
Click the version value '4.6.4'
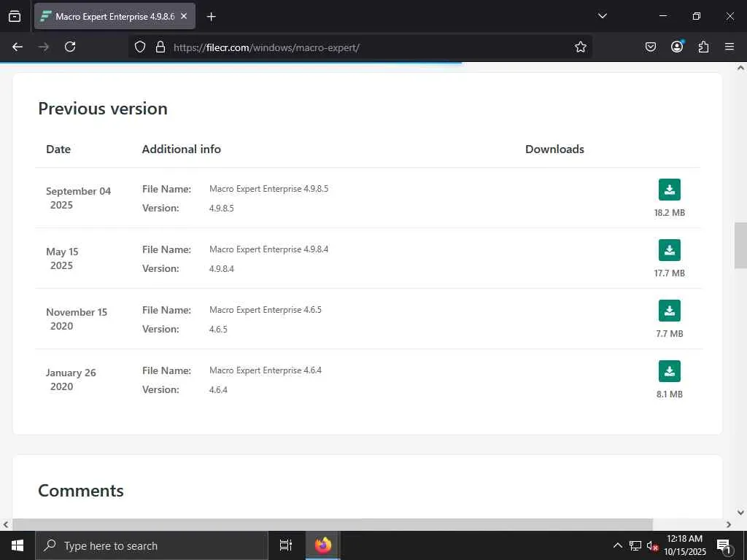tap(218, 389)
